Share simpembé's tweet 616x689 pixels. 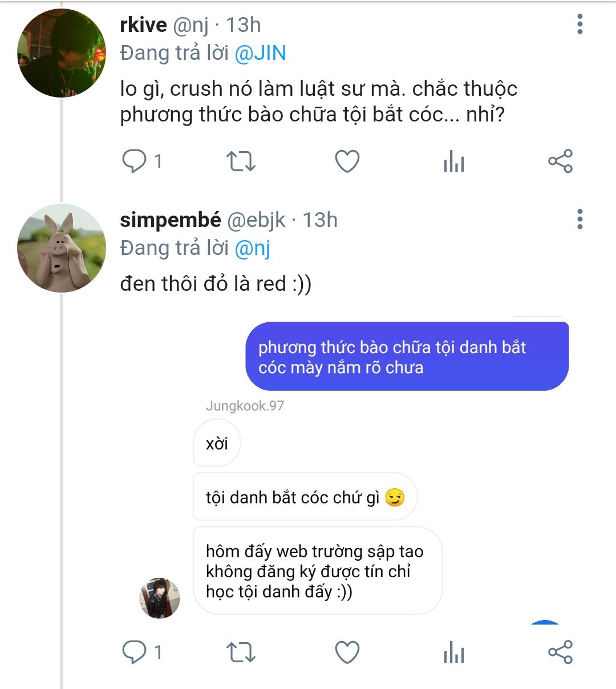click(560, 652)
